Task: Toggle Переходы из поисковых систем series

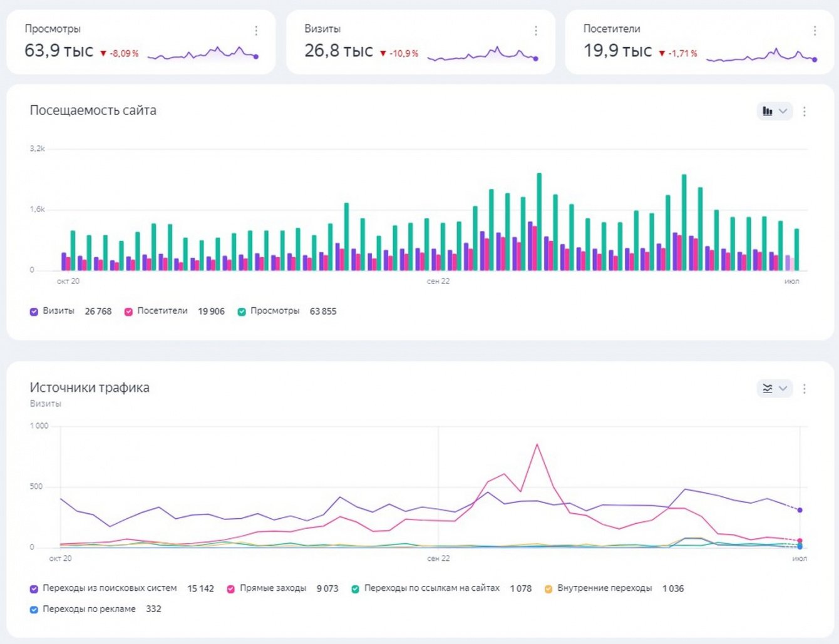Action: point(34,589)
